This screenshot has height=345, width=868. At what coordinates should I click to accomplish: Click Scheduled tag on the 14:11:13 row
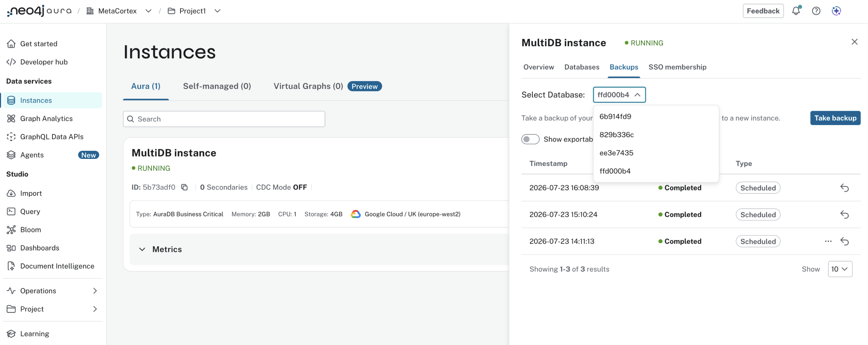click(x=758, y=241)
